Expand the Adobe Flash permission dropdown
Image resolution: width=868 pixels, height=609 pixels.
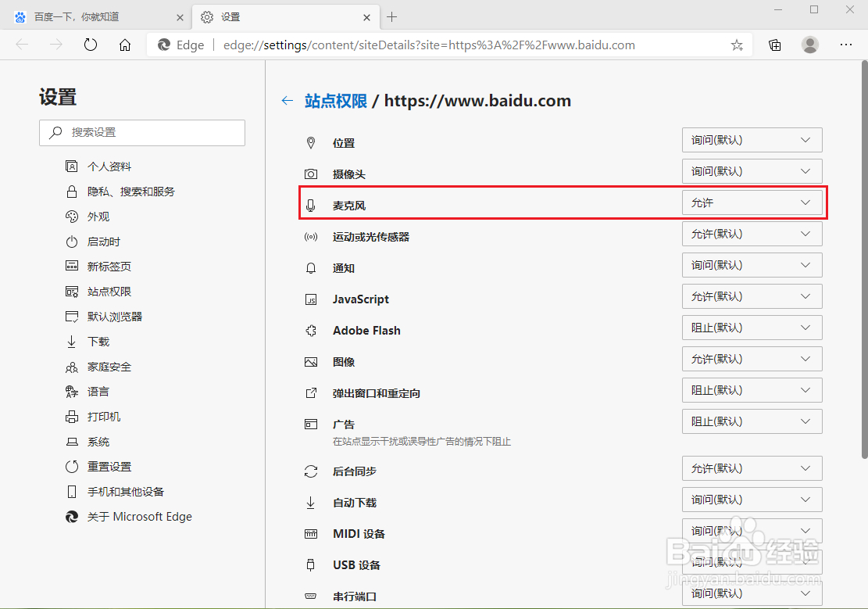pyautogui.click(x=752, y=328)
